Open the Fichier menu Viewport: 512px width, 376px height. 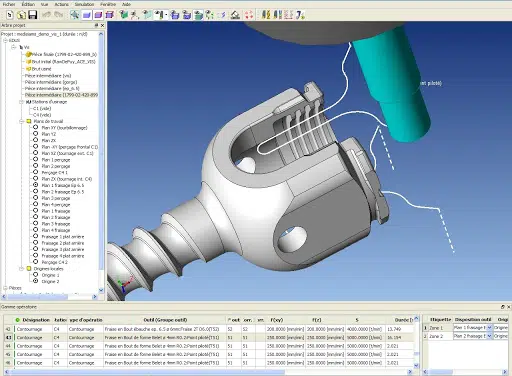(9, 4)
